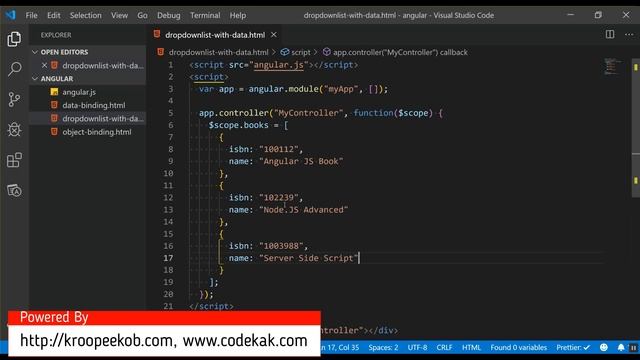Viewport: 640px width, 360px height.
Task: Click line number 17 in gutter
Action: (x=168, y=258)
